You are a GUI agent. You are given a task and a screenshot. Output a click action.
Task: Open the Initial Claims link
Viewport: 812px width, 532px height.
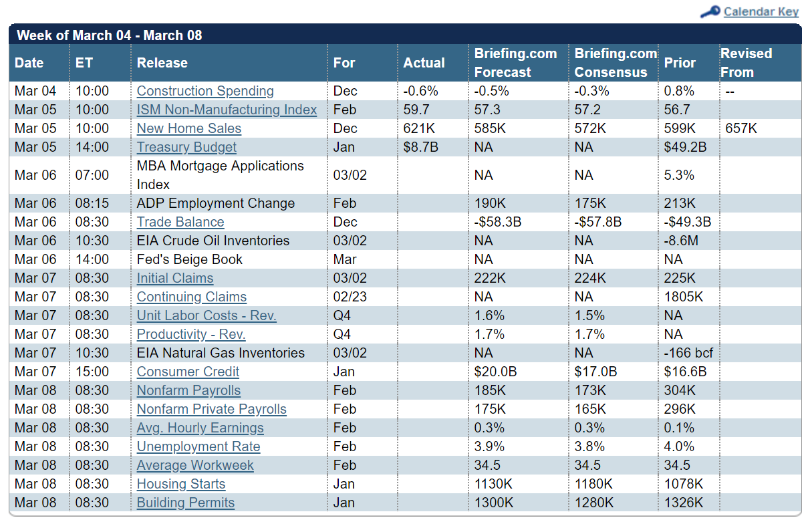pyautogui.click(x=175, y=278)
